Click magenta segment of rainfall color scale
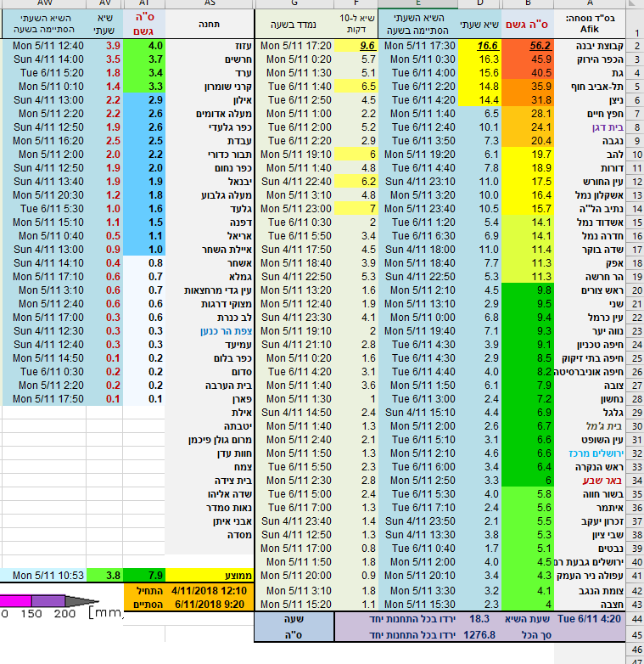The height and width of the screenshot is (664, 644). (x=17, y=601)
